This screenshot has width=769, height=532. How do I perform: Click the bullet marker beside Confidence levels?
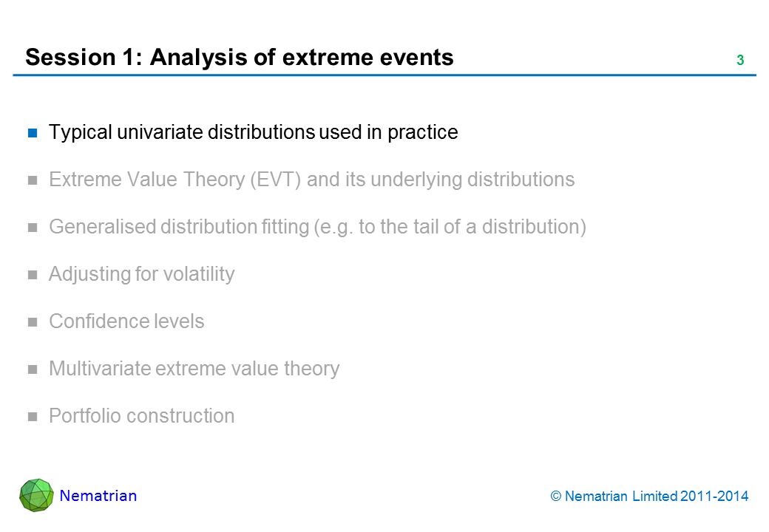(x=33, y=322)
